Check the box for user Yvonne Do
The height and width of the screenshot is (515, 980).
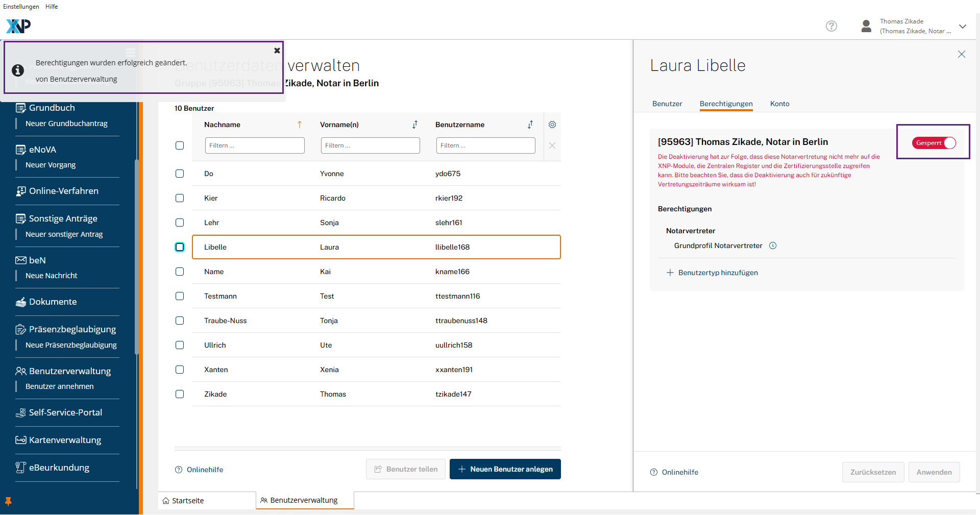pos(180,174)
